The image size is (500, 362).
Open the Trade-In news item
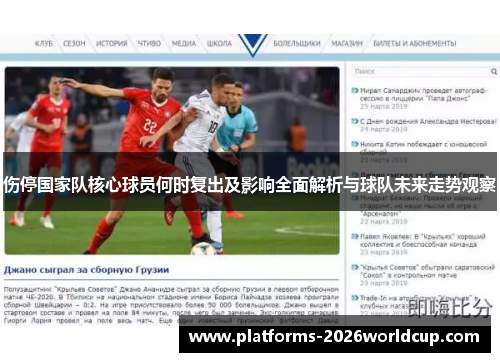pyautogui.click(x=419, y=302)
